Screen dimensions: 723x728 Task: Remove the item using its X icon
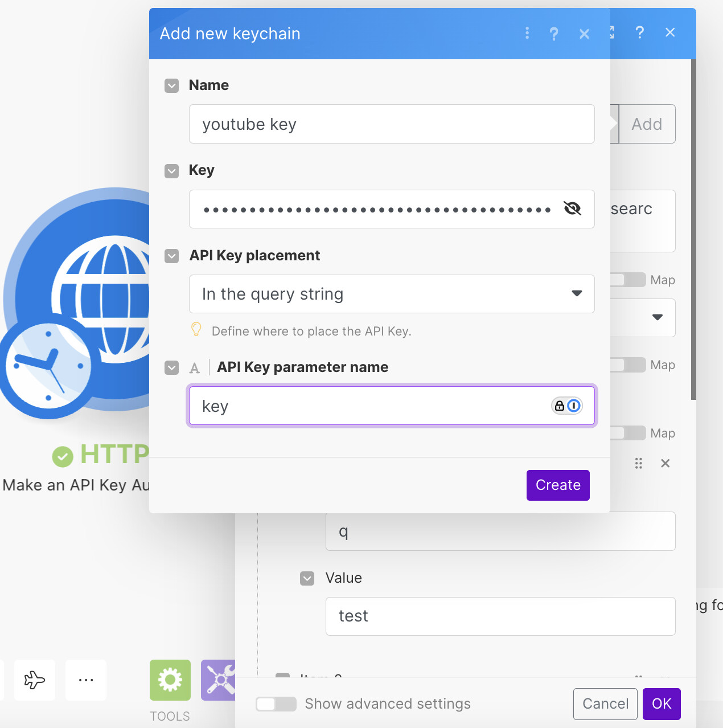pos(665,463)
